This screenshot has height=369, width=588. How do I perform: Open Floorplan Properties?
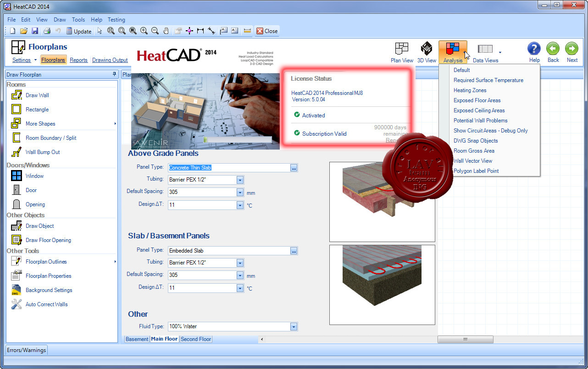[48, 276]
